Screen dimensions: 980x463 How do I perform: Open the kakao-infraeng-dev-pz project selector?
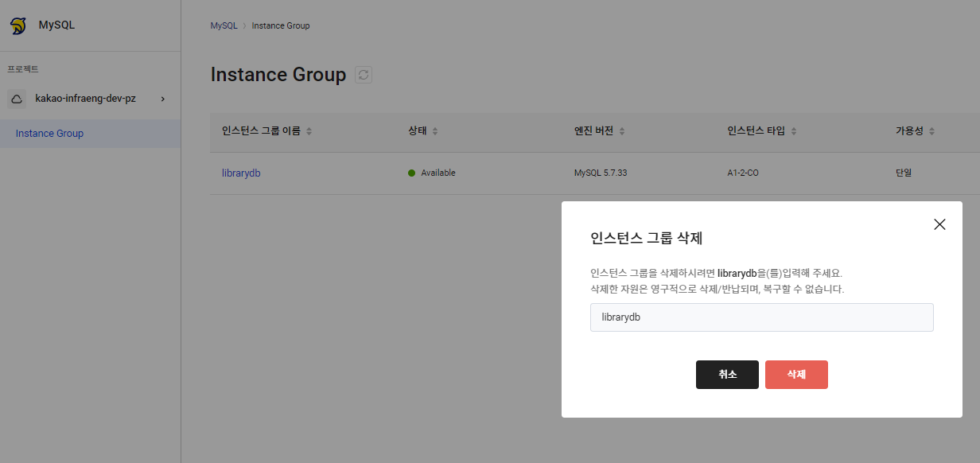point(90,99)
